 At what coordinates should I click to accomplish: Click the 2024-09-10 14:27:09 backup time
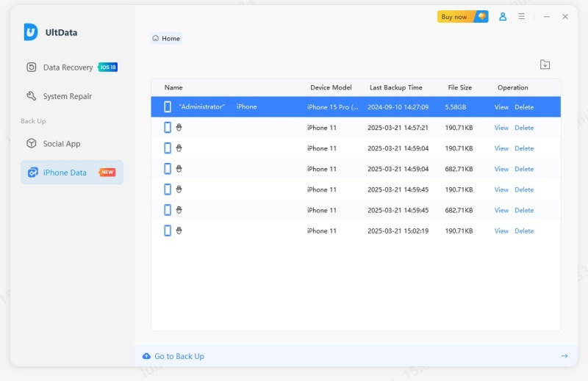pyautogui.click(x=398, y=107)
